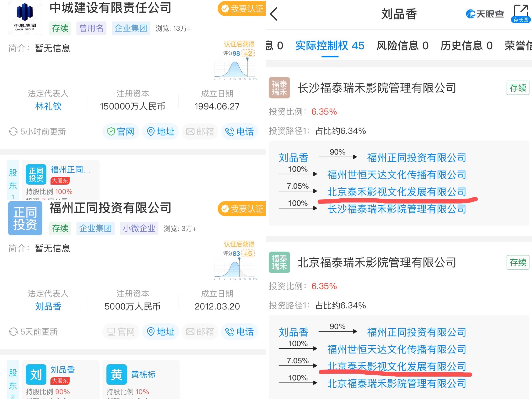
Task: Tap 注册资本 150000万人民币 value
Action: tap(132, 106)
